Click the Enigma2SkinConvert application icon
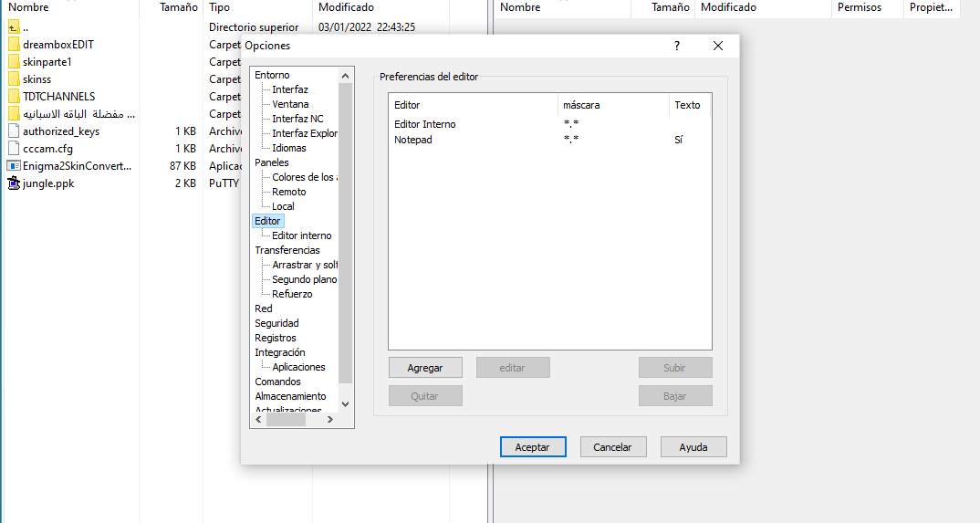The image size is (980, 523). point(14,165)
